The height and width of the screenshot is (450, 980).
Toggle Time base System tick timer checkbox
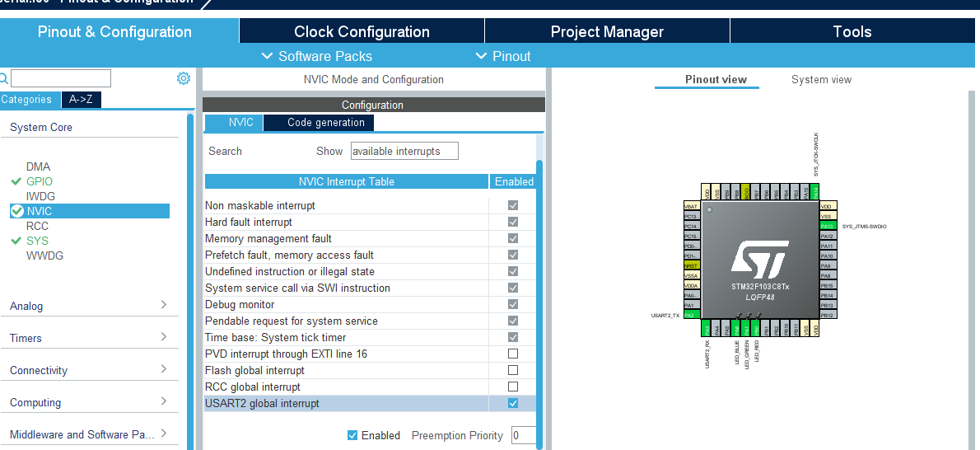[x=513, y=337]
